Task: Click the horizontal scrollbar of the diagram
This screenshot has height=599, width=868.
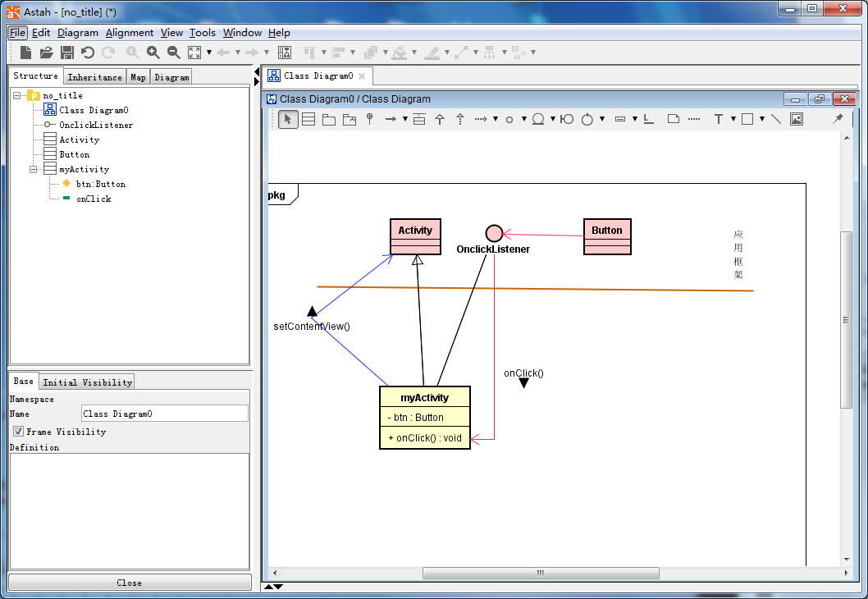Action: coord(539,573)
